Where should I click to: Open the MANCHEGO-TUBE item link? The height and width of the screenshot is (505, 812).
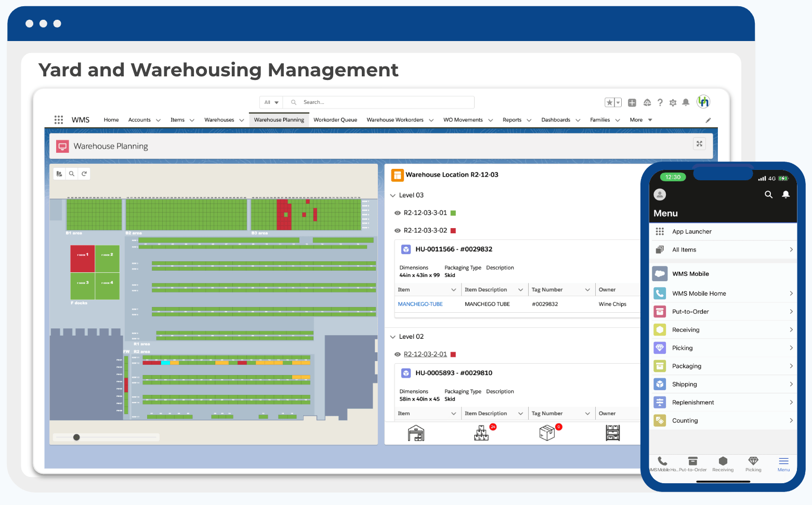coord(420,304)
